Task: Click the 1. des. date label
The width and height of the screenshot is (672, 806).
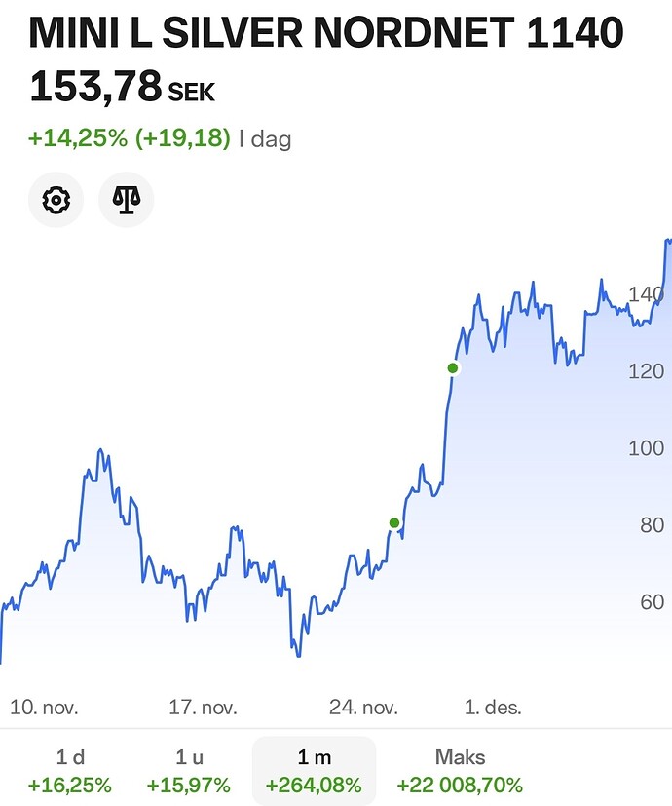Action: (493, 707)
